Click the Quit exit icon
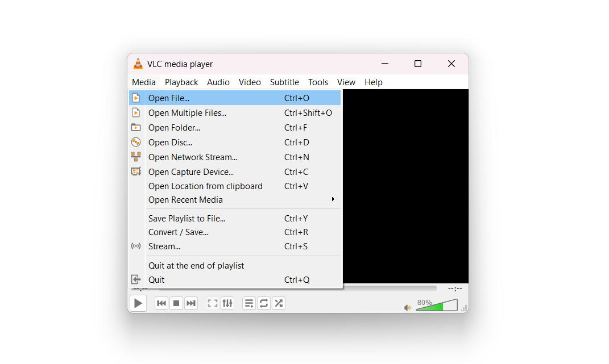The height and width of the screenshot is (364, 609). click(x=136, y=279)
